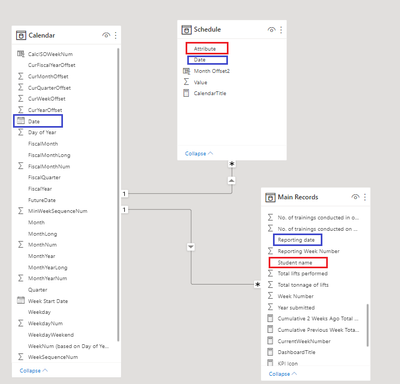The height and width of the screenshot is (384, 400).
Task: Select the MonthYear field
Action: point(42,256)
